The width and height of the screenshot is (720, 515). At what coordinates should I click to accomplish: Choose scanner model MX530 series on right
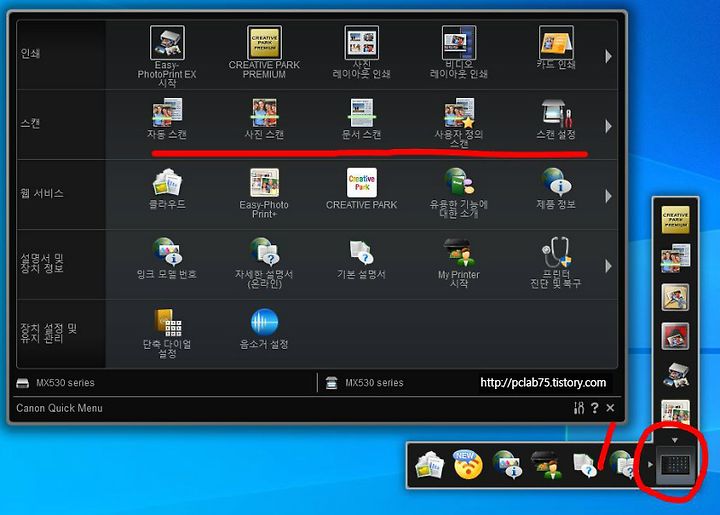point(365,383)
